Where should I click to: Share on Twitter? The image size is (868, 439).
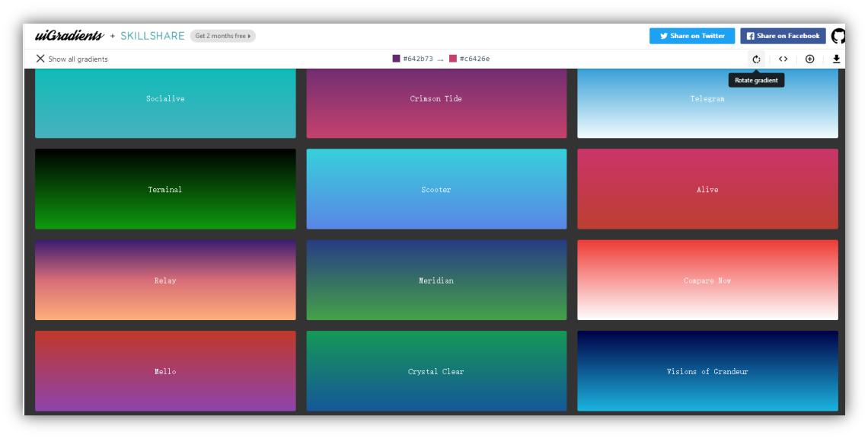coord(692,36)
